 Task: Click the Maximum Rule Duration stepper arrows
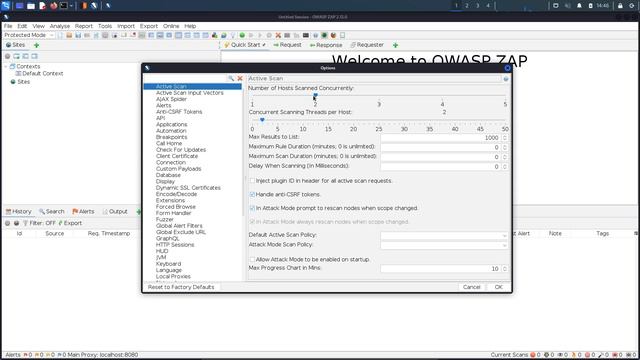[x=505, y=147]
